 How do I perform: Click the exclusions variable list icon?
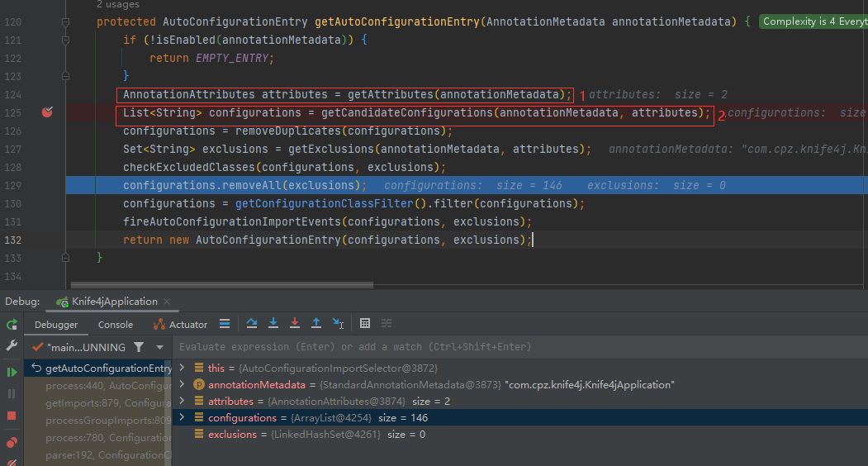[x=199, y=434]
